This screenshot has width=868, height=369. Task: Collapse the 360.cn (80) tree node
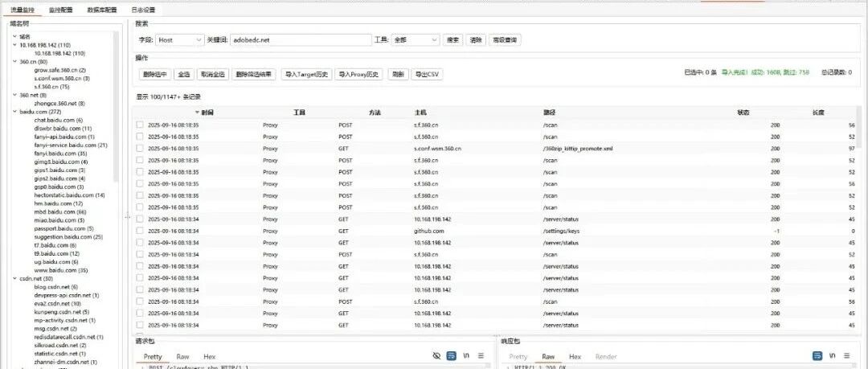coord(15,62)
